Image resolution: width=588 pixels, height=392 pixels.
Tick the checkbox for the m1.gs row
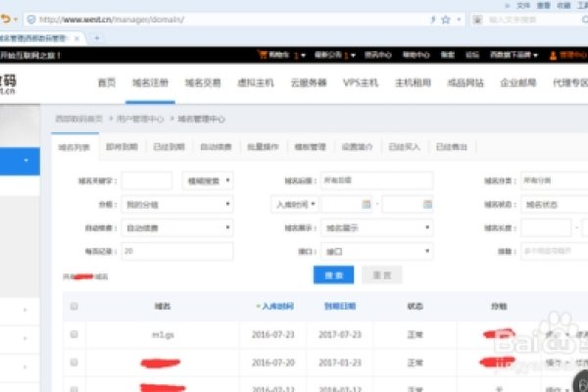[x=73, y=334]
